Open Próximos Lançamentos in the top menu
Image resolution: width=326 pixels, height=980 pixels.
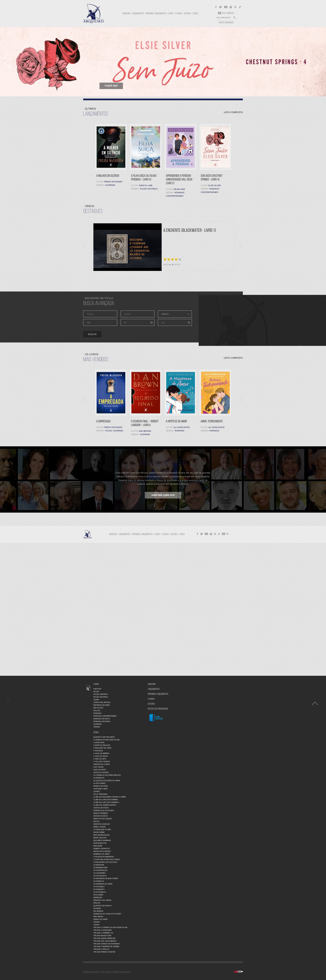click(156, 13)
